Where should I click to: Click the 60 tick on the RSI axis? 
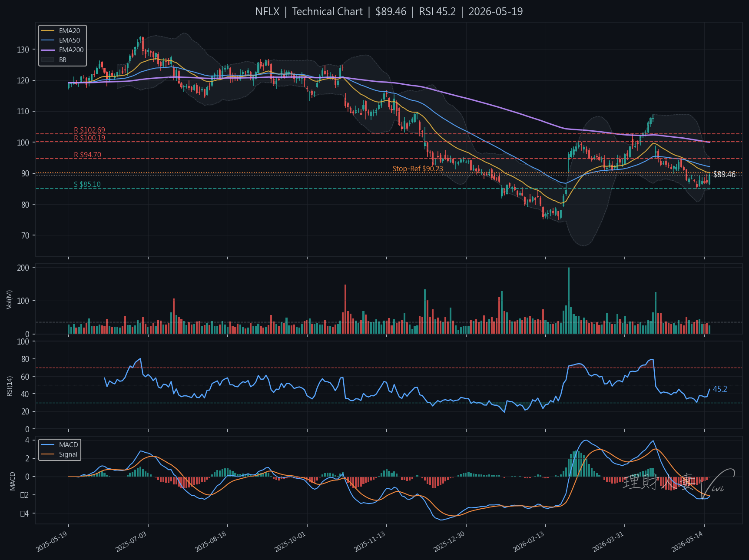click(x=25, y=377)
